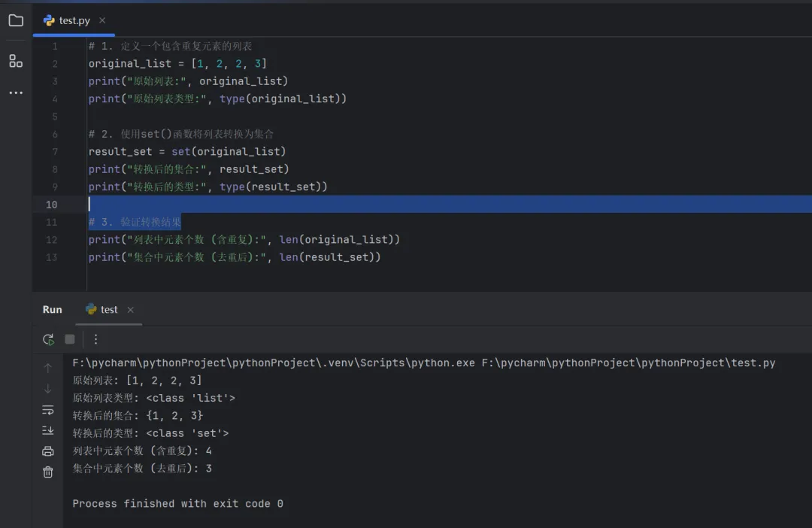Close the test run tab
Viewport: 812px width, 528px height.
click(130, 310)
